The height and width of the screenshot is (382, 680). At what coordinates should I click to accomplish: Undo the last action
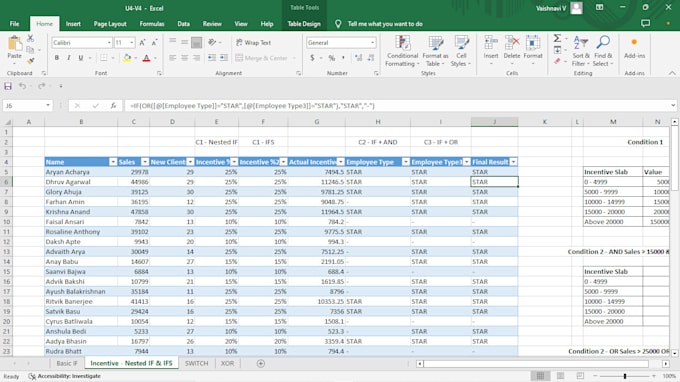click(x=22, y=86)
